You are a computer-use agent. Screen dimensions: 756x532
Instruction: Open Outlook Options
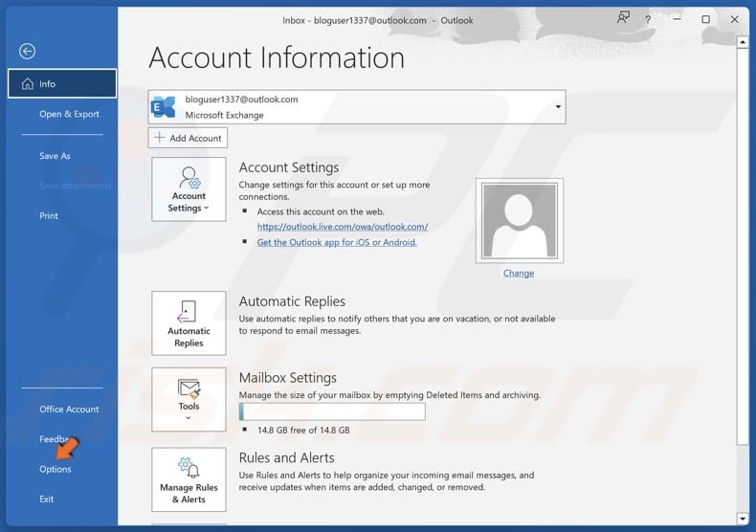[55, 470]
